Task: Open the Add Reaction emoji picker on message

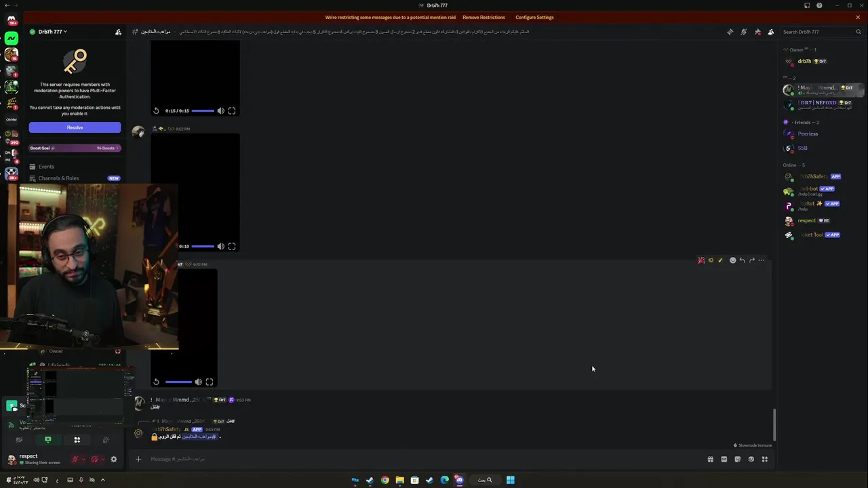Action: coord(732,260)
